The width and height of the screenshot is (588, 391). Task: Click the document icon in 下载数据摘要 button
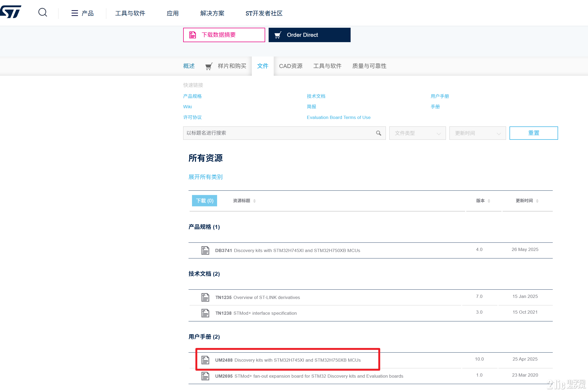193,35
